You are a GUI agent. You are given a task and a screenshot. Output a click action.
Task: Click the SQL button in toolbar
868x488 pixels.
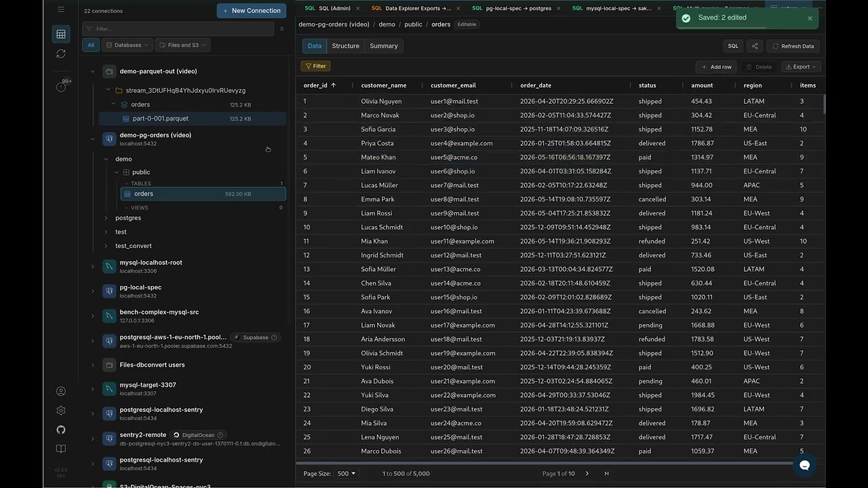pyautogui.click(x=733, y=46)
